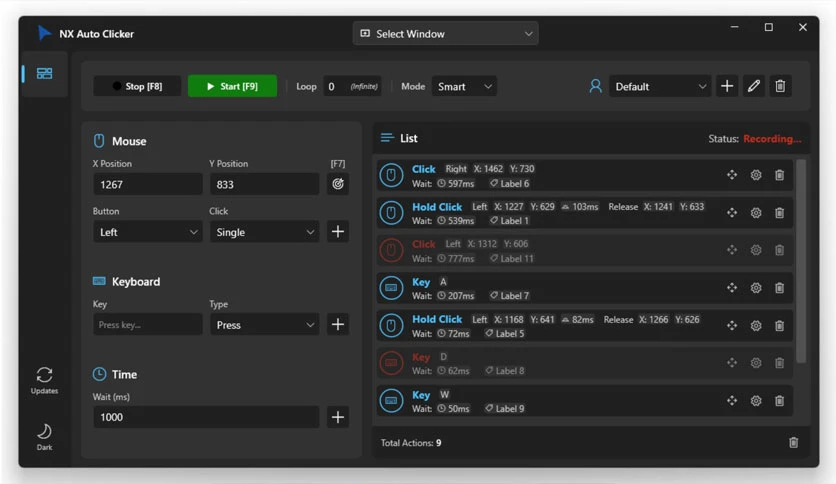Enable the disabled Label 11 click icon

[391, 251]
